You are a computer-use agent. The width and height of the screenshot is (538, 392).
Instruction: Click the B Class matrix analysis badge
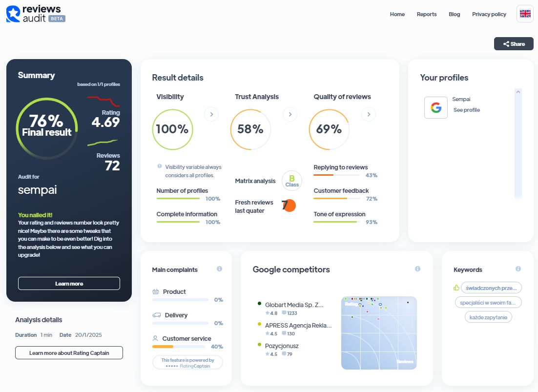(292, 181)
